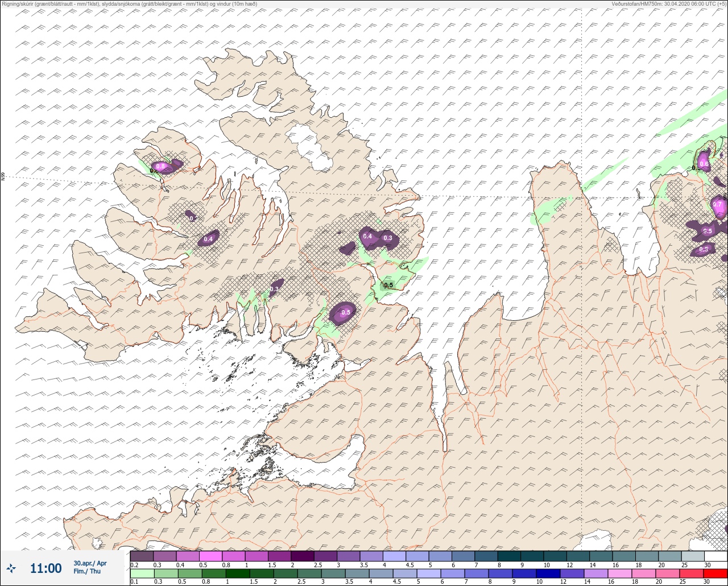
Task: Click the 11:00 time display
Action: (x=45, y=568)
